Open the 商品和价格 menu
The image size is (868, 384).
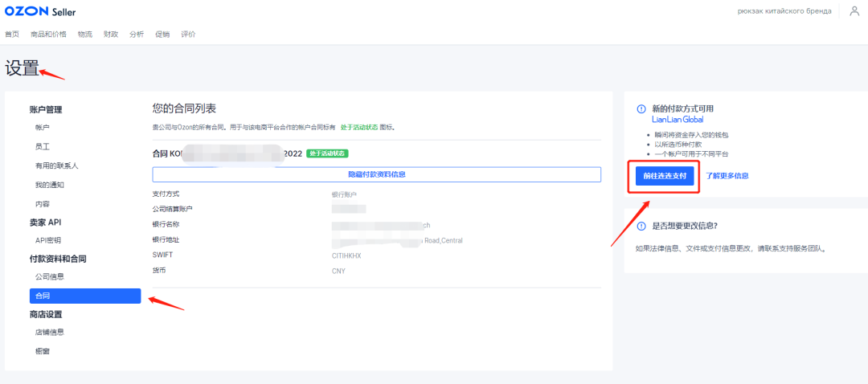tap(48, 34)
